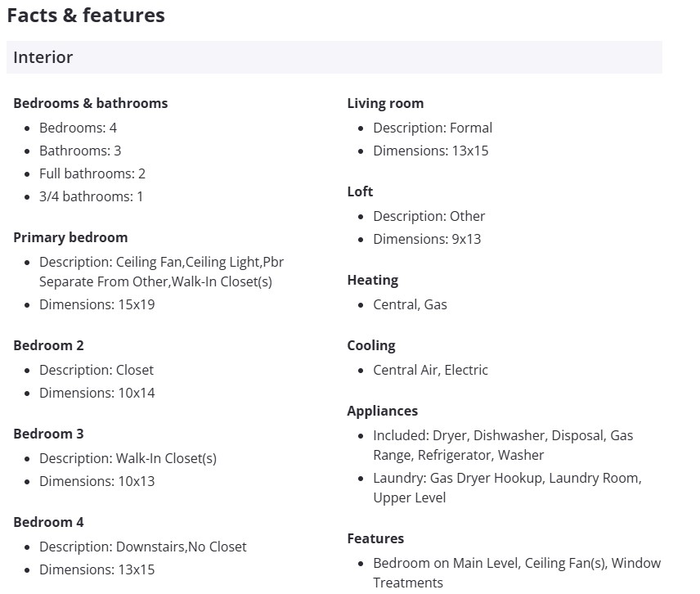Select the Bedrooms & bathrooms subheading
Screen dimensions: 700x594
pyautogui.click(x=90, y=103)
